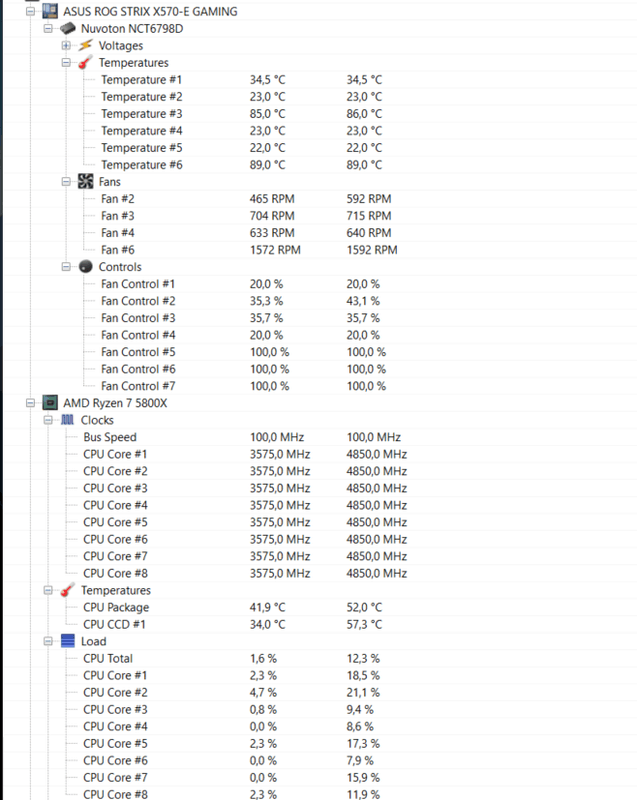Select the Temperature #3 sensor row
The width and height of the screenshot is (637, 800).
click(x=141, y=113)
